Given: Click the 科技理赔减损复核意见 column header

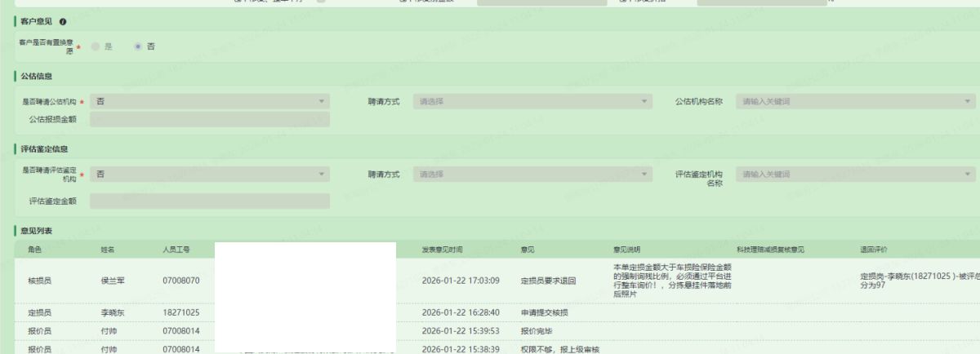Looking at the screenshot, I should [770, 249].
